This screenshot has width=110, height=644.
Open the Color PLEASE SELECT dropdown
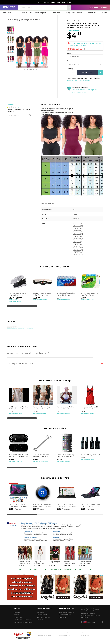85,57
